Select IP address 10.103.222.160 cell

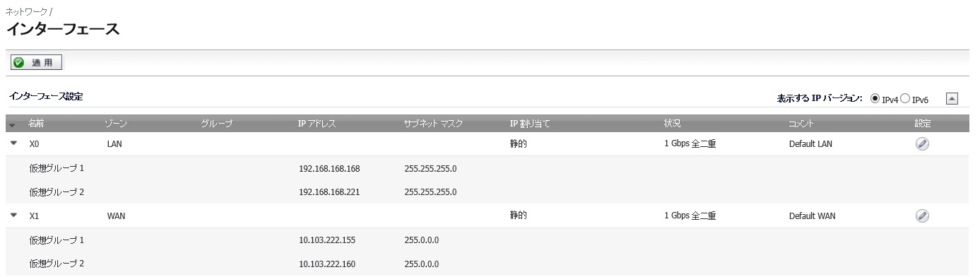pos(326,264)
